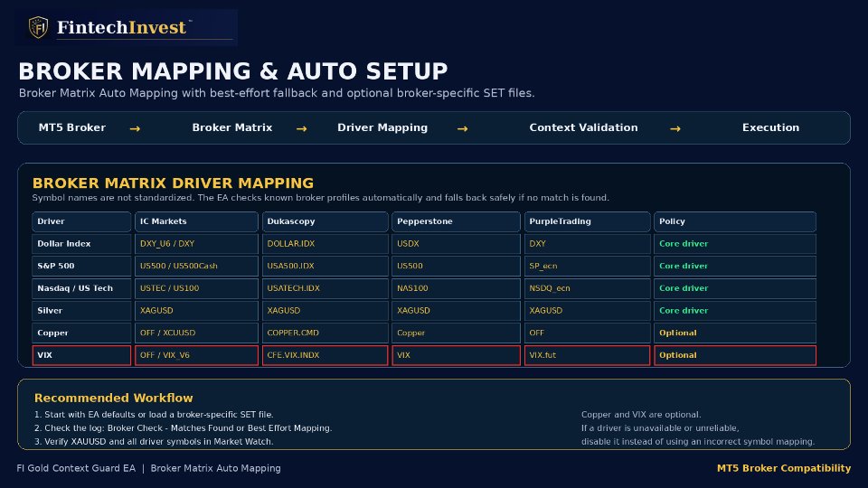The image size is (868, 488).
Task: Click the PurpleTrading column header
Action: click(x=588, y=221)
